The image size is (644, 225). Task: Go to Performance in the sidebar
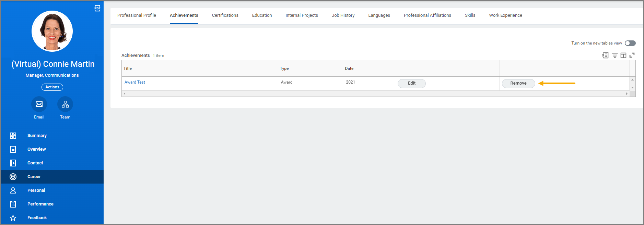(40, 204)
